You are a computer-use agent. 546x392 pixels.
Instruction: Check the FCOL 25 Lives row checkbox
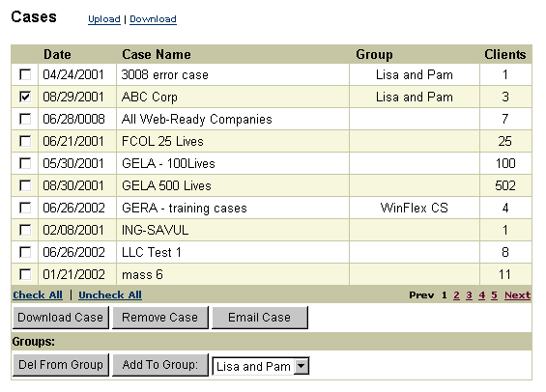(25, 141)
